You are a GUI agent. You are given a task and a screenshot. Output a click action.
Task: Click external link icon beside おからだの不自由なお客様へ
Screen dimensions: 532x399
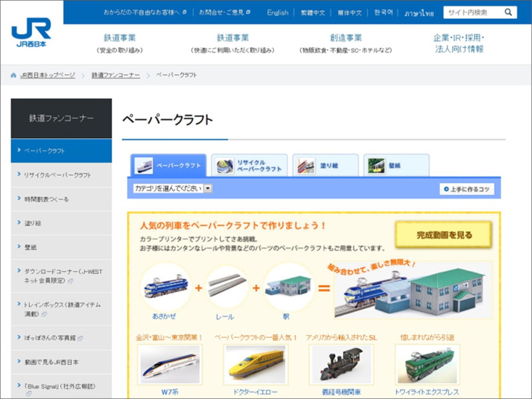(184, 12)
